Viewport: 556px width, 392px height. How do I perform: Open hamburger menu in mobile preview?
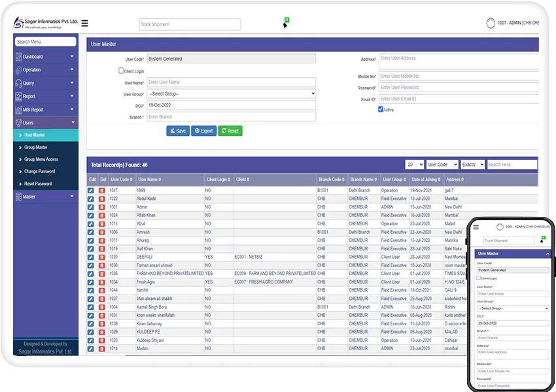[476, 227]
